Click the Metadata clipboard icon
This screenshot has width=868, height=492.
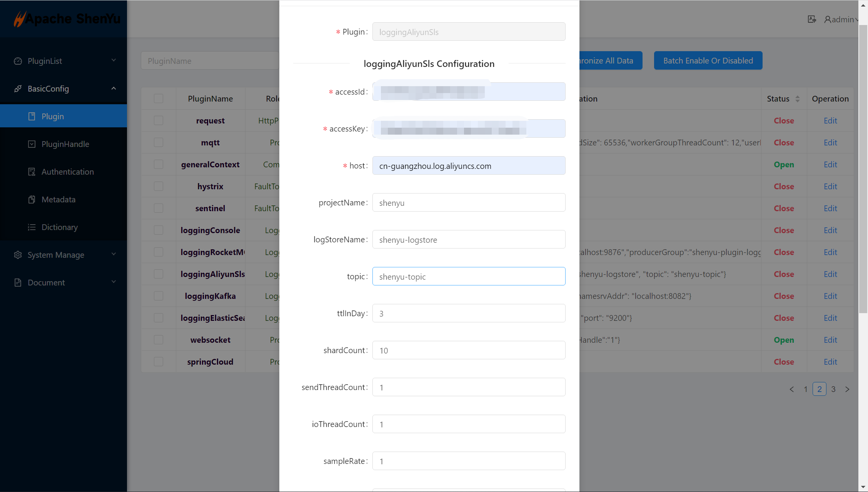click(32, 200)
